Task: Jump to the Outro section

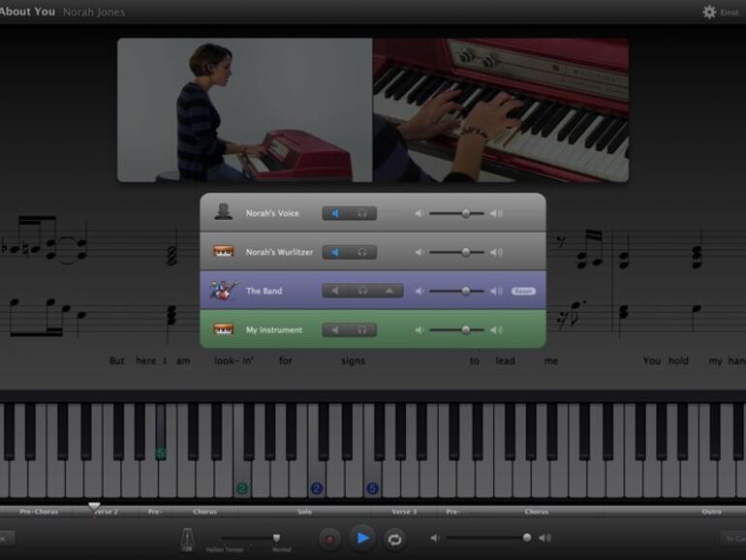Action: click(x=711, y=512)
